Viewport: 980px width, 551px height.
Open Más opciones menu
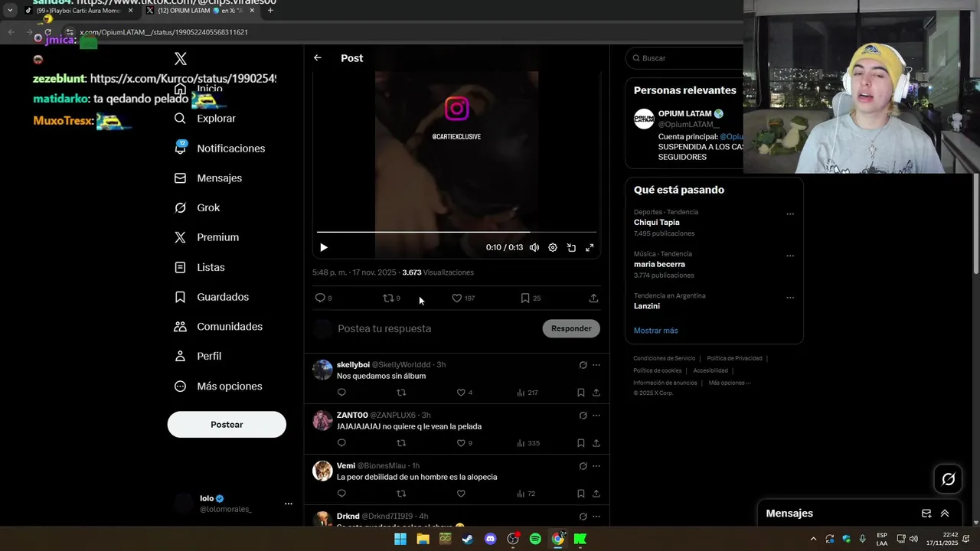[219, 386]
